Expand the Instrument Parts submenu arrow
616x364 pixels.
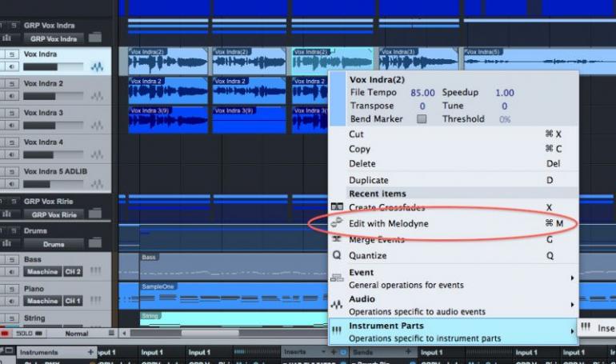coord(572,331)
